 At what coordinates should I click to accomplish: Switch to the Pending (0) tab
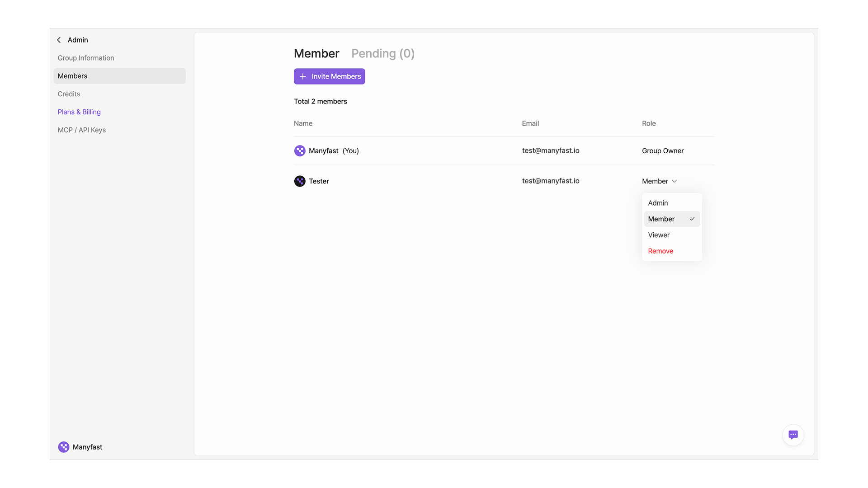[x=382, y=54]
